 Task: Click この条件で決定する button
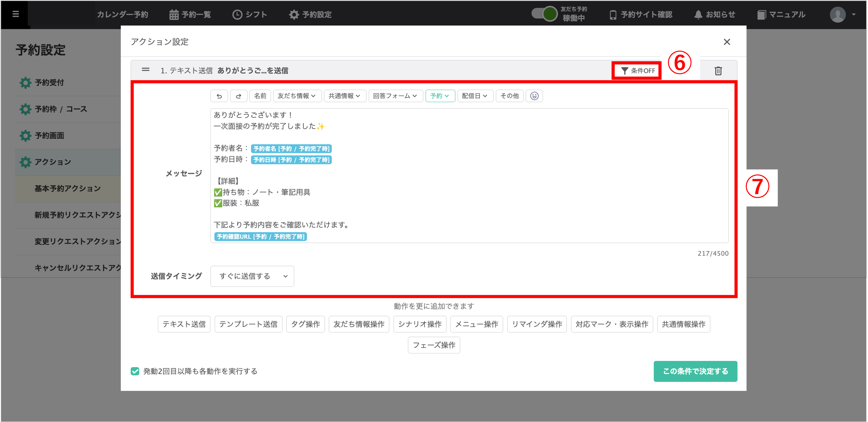pos(695,371)
